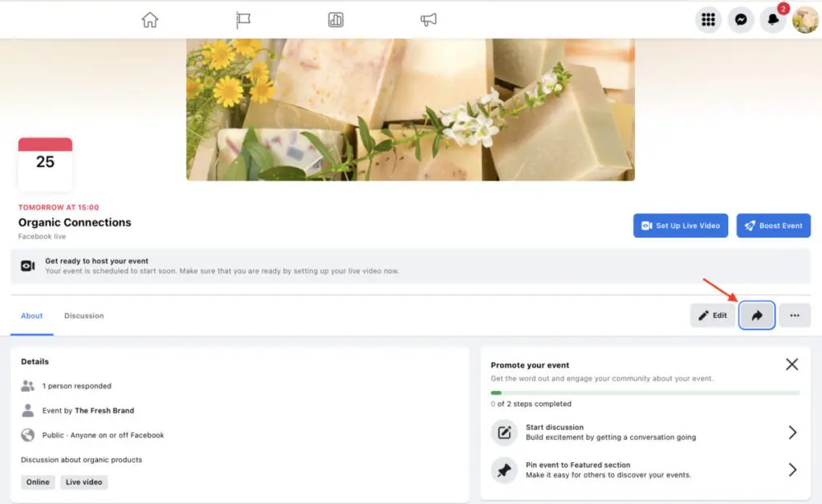Open the apps Menu grid icon
The width and height of the screenshot is (822, 504).
click(708, 19)
